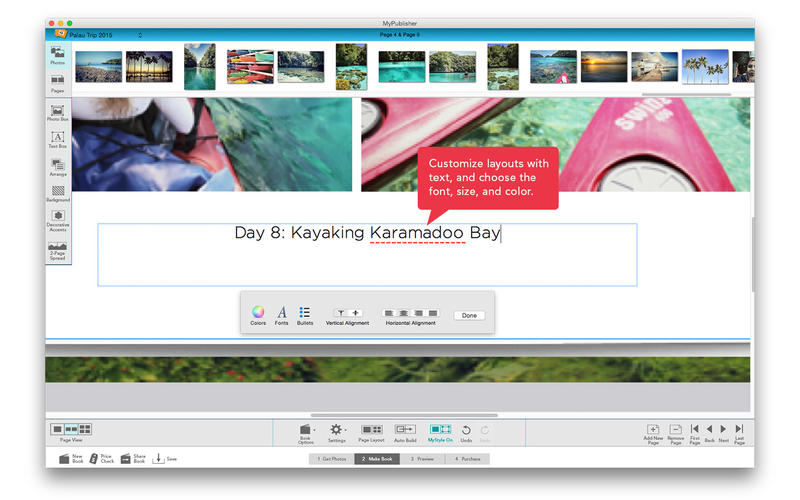Expand the Settings gear dropdown
The height and width of the screenshot is (500, 800).
[x=337, y=430]
